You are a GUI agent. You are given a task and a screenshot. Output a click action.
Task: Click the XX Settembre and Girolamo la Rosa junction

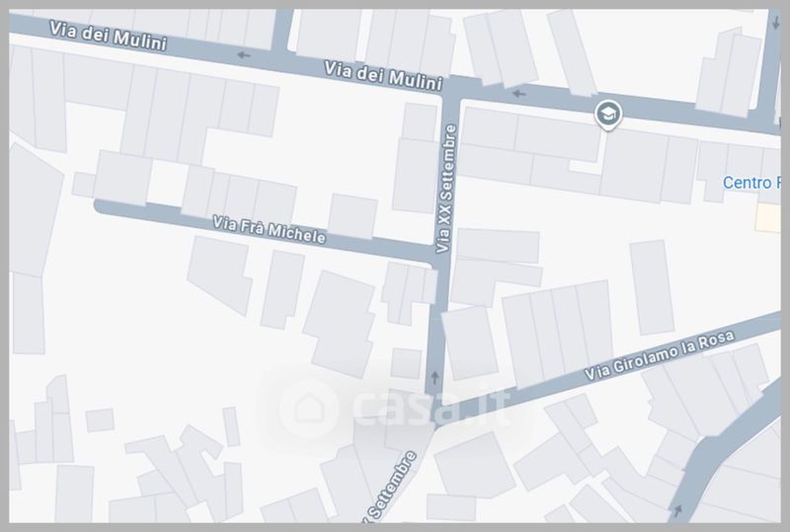(434, 408)
